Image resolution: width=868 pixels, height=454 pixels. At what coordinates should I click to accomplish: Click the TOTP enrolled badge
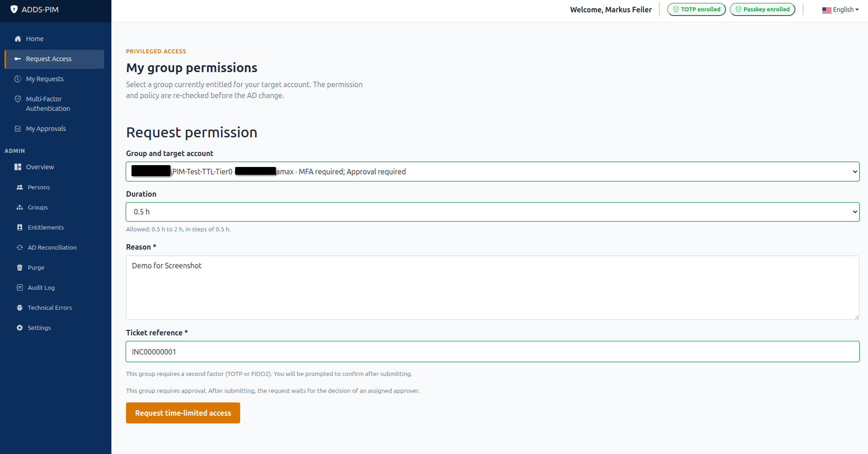(x=696, y=9)
